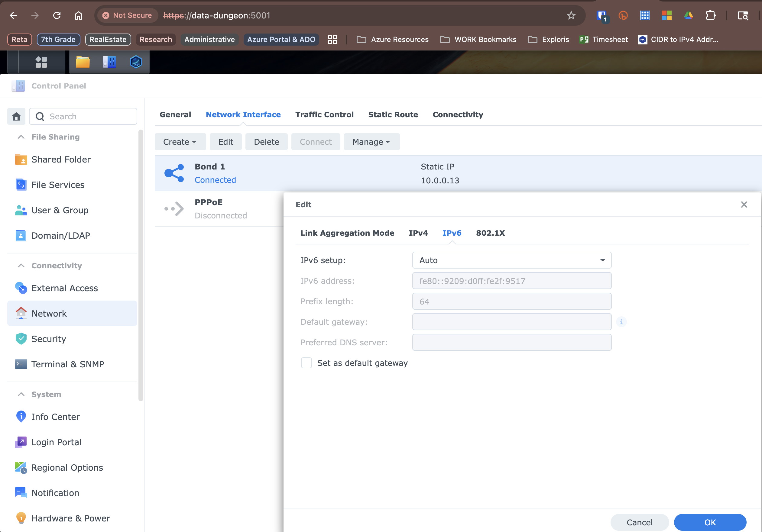Switch to the IPv4 tab
Viewport: 762px width, 532px height.
coord(418,233)
